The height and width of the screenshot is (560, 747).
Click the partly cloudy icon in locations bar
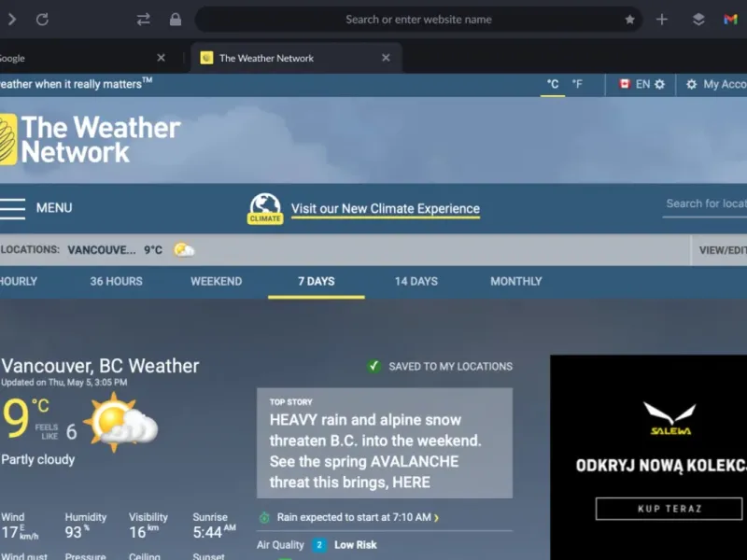click(184, 249)
